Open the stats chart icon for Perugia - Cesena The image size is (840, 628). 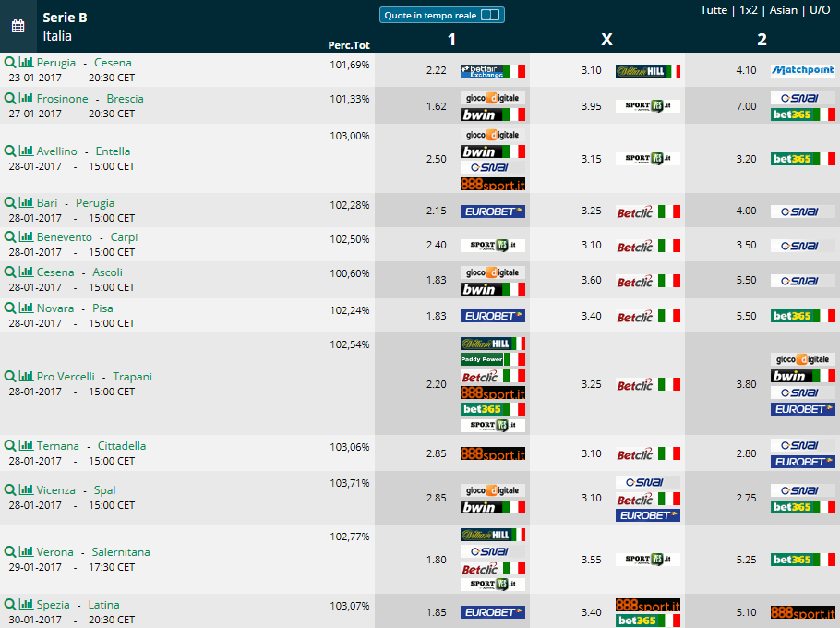click(x=26, y=62)
